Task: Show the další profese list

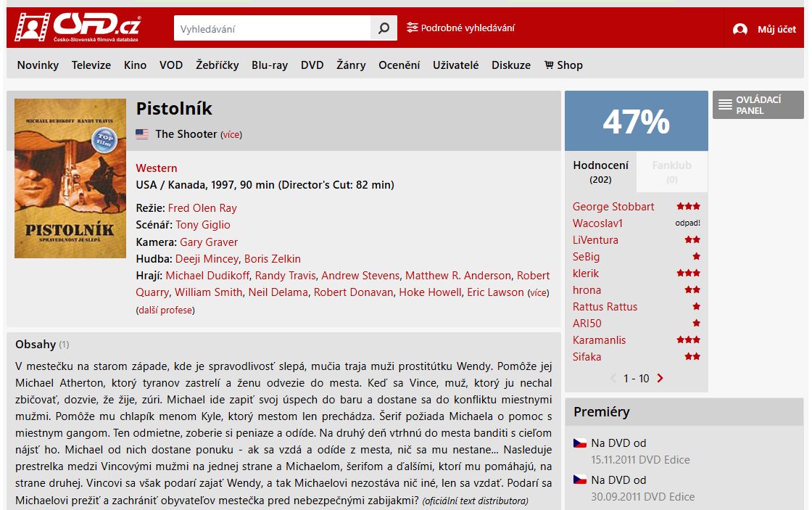Action: (x=165, y=310)
